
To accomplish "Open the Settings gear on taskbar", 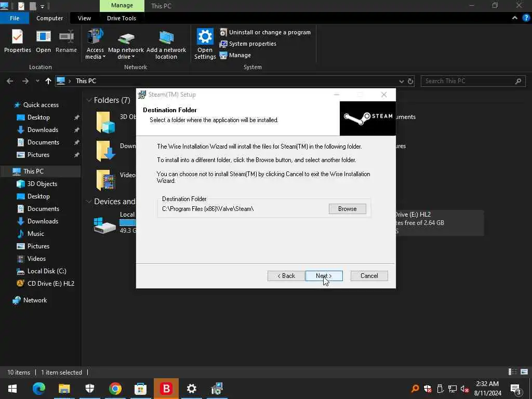I will coord(192,389).
